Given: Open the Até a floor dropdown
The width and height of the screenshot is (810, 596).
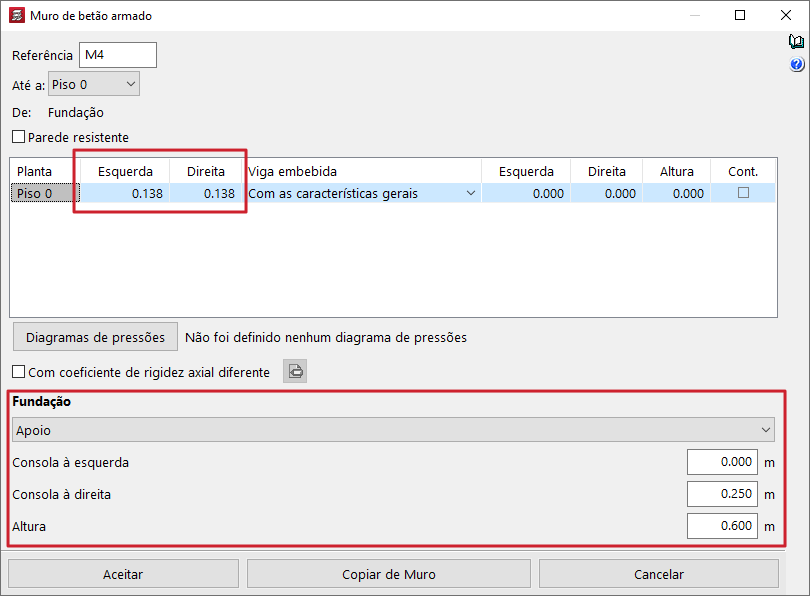Looking at the screenshot, I should [94, 85].
